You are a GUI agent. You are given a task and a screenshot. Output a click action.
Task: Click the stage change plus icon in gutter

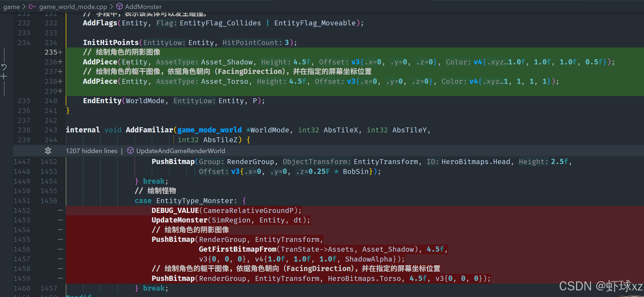pyautogui.click(x=4, y=76)
